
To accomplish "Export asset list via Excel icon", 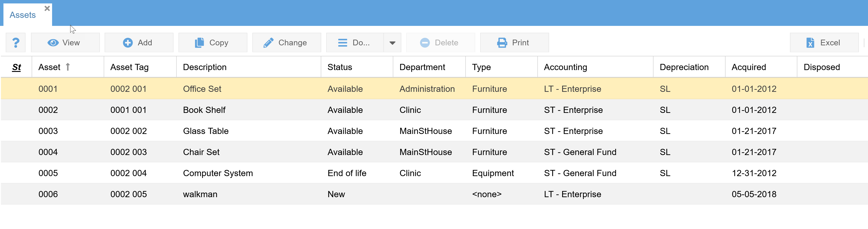I will [810, 43].
